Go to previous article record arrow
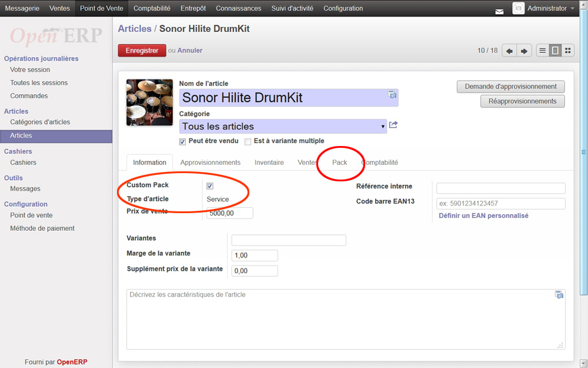 coord(509,51)
